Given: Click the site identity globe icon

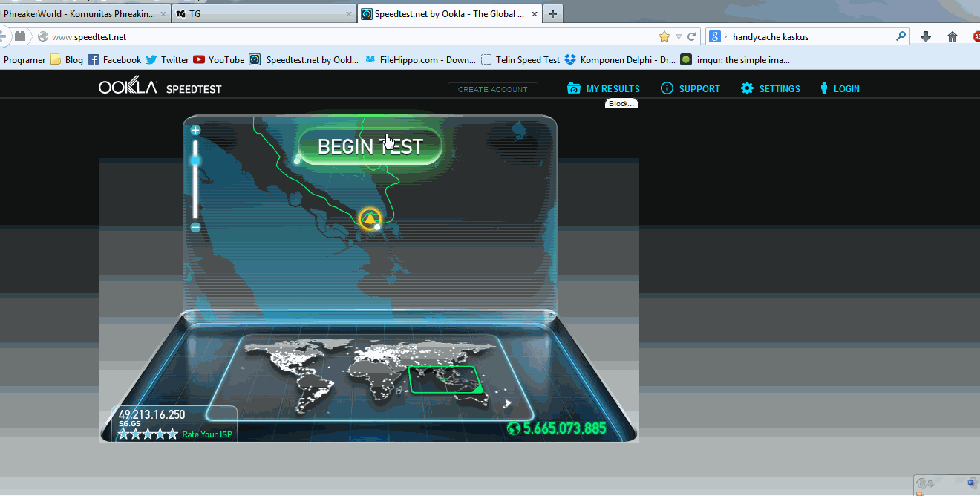Looking at the screenshot, I should (x=43, y=36).
